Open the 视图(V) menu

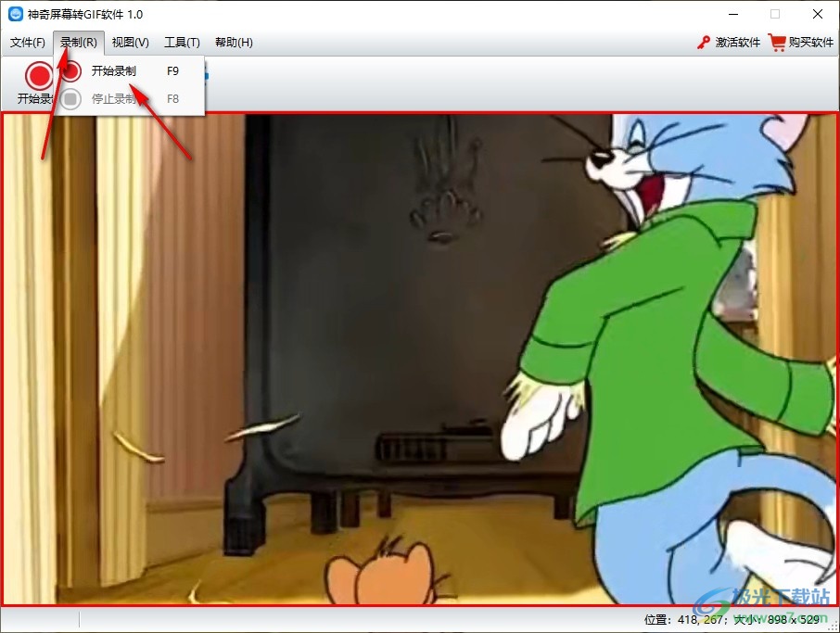click(130, 43)
